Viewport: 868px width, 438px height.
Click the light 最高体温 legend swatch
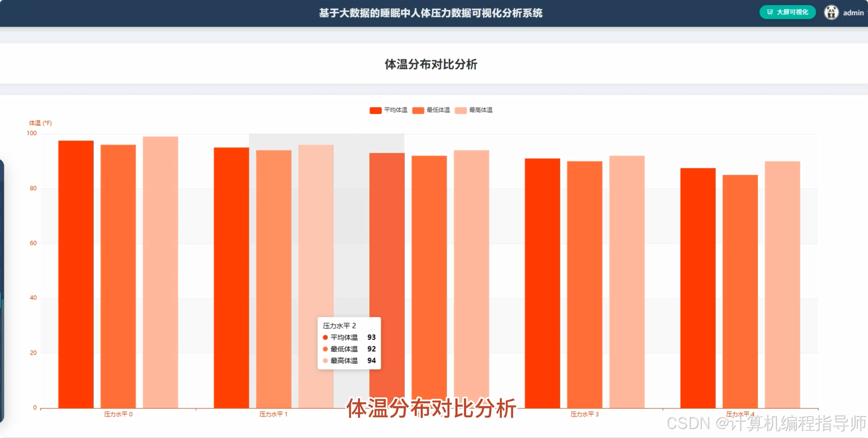[x=461, y=110]
